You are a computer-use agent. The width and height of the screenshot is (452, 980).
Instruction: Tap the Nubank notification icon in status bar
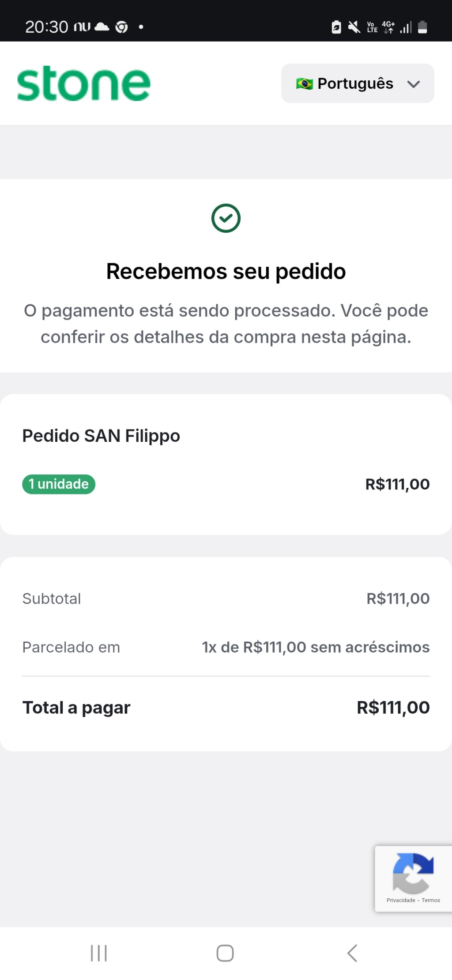[x=82, y=27]
